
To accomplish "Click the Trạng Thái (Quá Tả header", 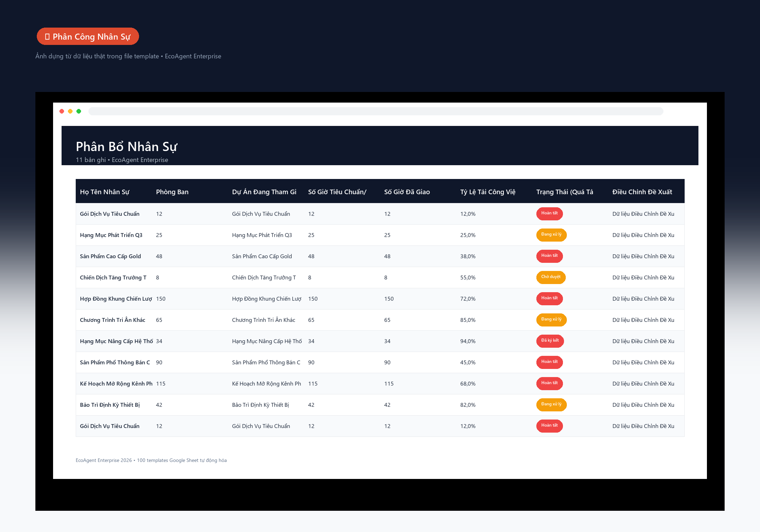I will [x=565, y=192].
